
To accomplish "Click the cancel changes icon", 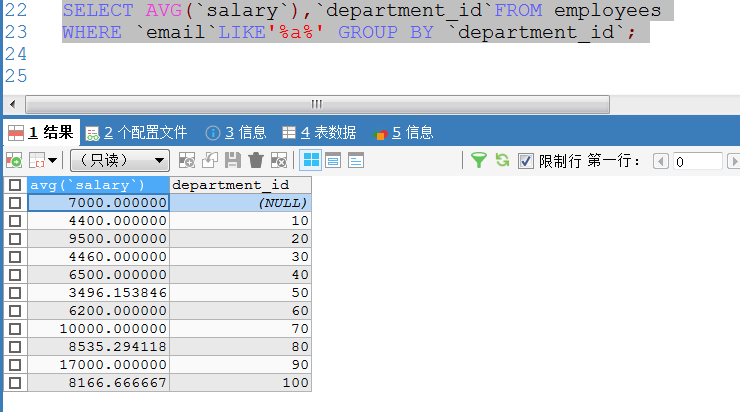I will 279,161.
